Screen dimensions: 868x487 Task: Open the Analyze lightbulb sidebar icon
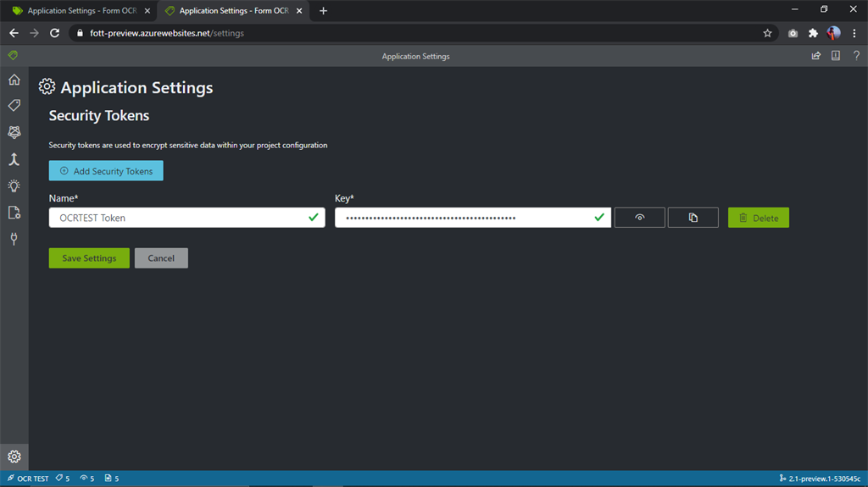14,186
